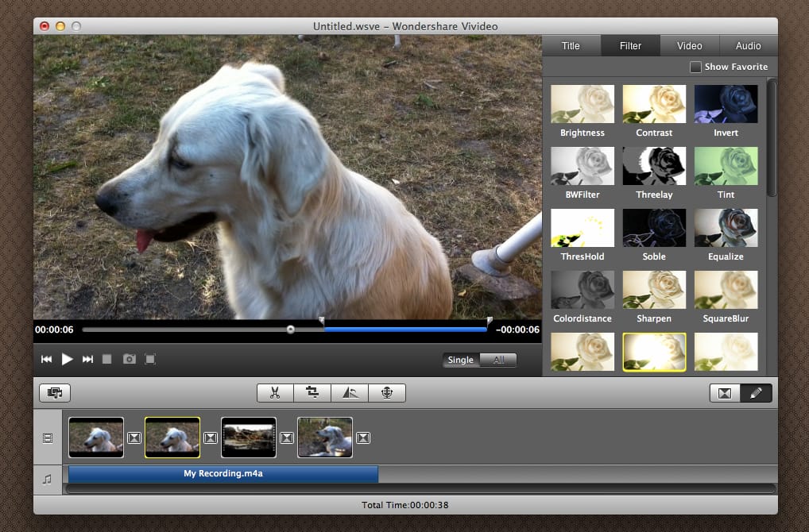Open the flip/mirror adjustment tool

point(350,393)
